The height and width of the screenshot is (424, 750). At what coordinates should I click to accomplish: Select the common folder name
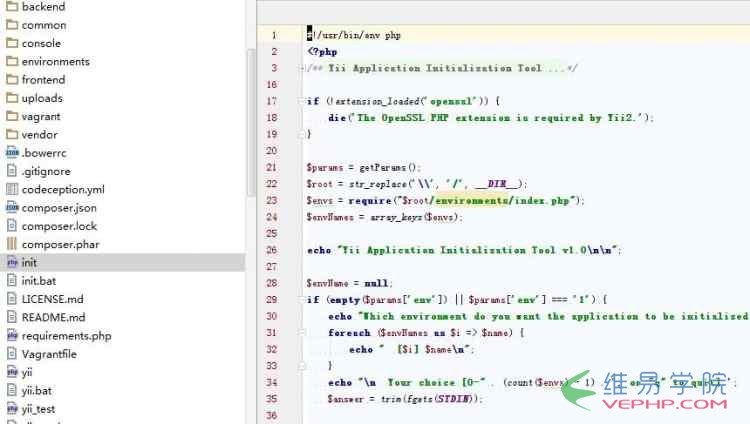pyautogui.click(x=44, y=25)
